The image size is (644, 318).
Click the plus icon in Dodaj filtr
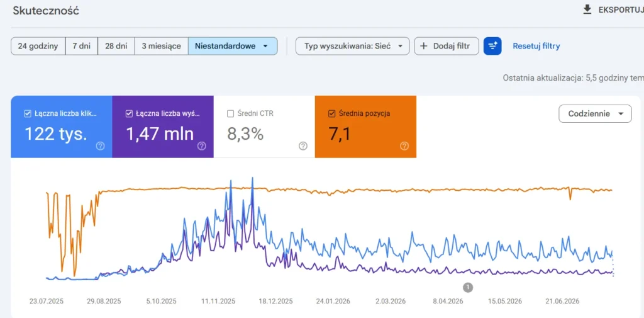click(425, 46)
